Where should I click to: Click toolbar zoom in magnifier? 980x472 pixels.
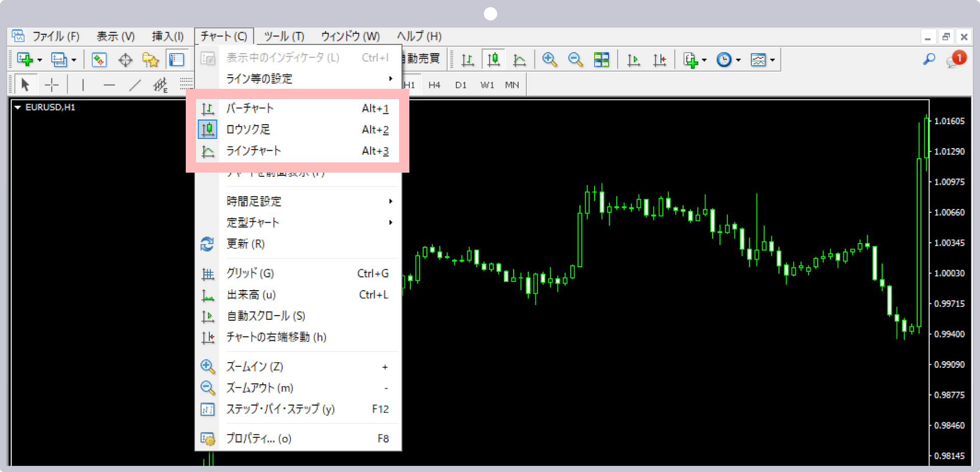click(550, 60)
